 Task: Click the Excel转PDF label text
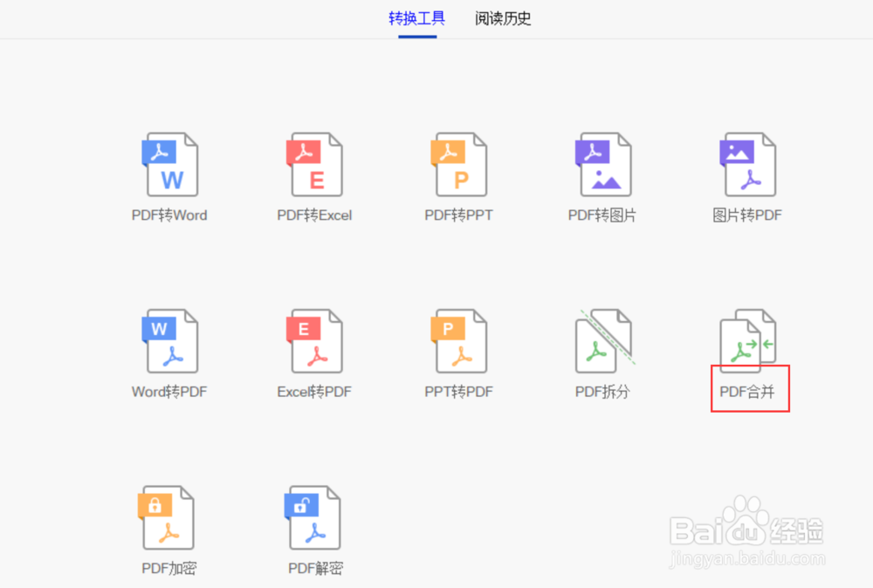314,392
